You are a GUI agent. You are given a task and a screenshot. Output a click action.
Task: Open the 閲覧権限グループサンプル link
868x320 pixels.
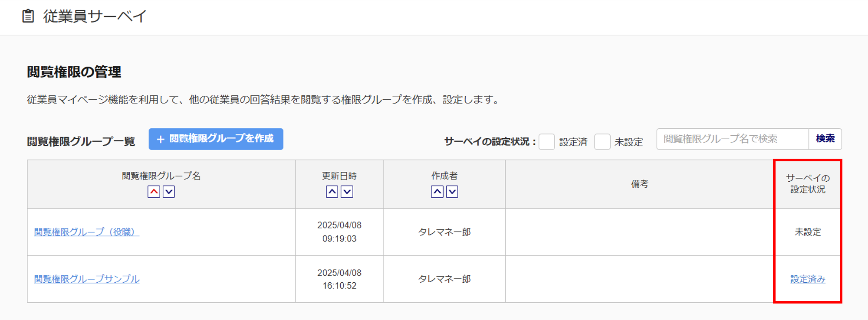(x=87, y=279)
